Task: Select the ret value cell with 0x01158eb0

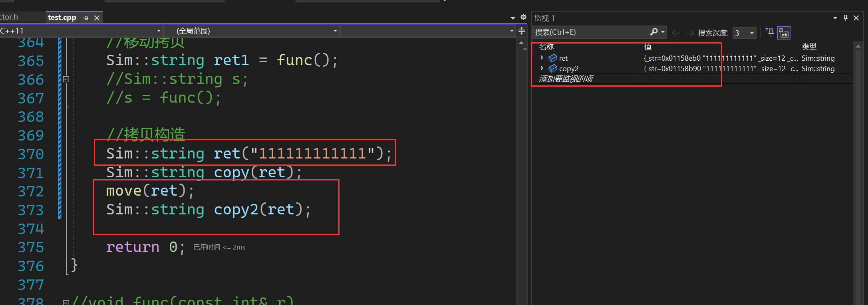Action: tap(721, 58)
